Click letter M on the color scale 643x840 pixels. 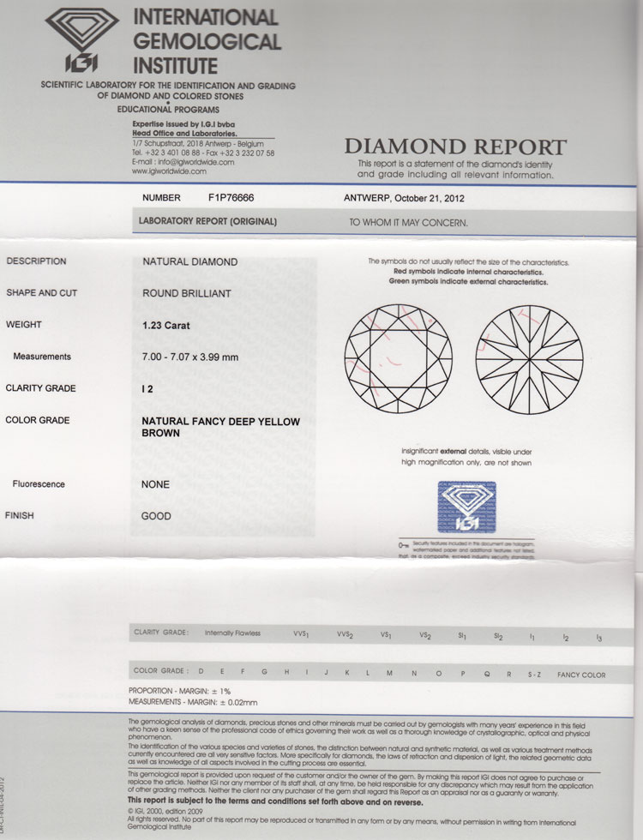click(x=389, y=673)
